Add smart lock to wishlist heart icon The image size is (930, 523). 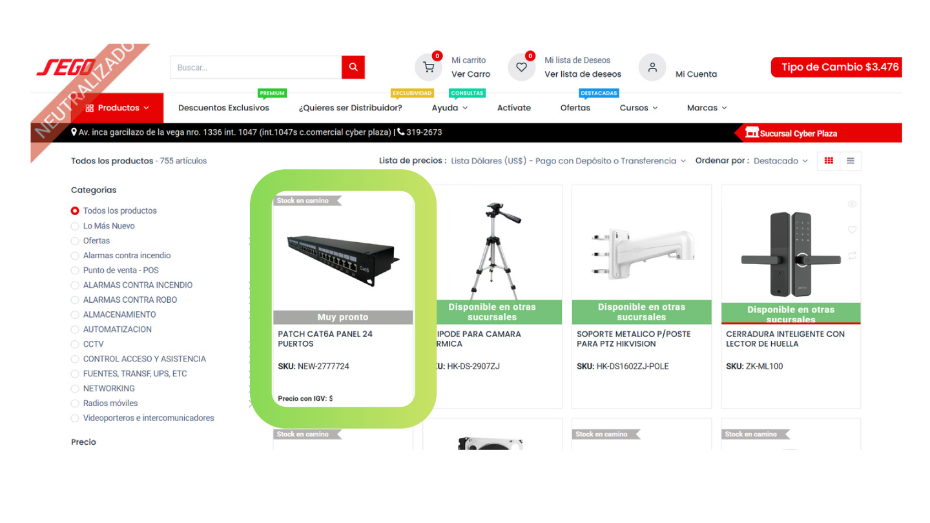point(852,230)
